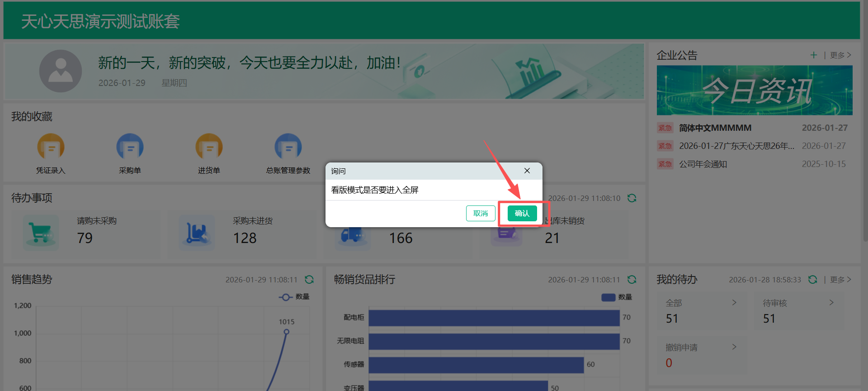The image size is (868, 391).
Task: Click the 请购未采购 shopping cart icon
Action: pyautogui.click(x=41, y=232)
